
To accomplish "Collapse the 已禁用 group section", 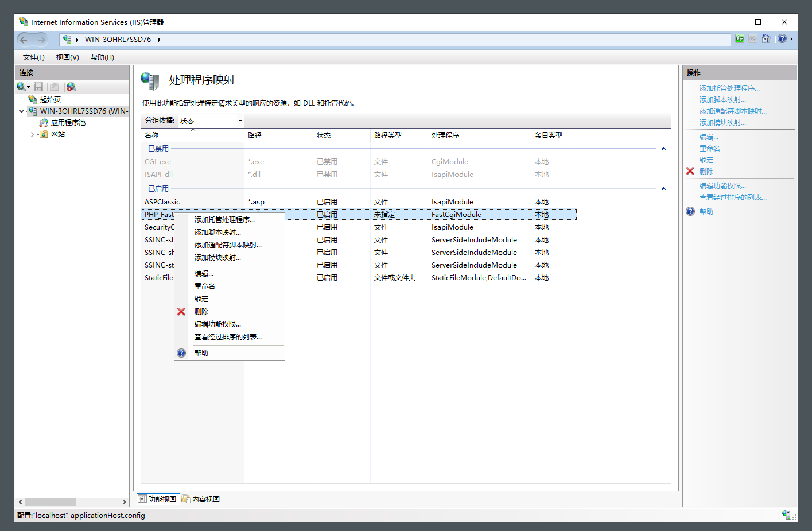I will pos(663,149).
